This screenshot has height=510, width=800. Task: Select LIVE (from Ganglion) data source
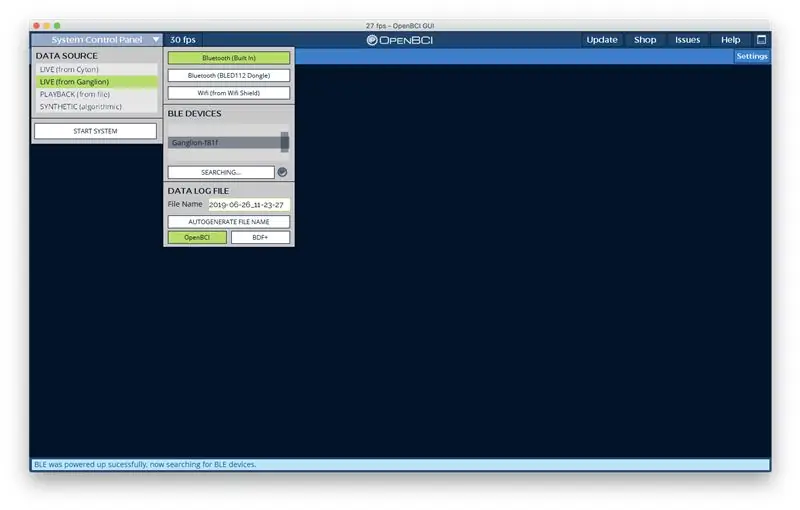pos(96,82)
